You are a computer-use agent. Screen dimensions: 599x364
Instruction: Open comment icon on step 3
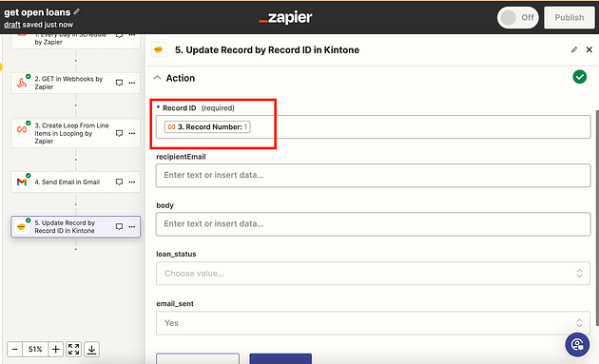point(119,133)
